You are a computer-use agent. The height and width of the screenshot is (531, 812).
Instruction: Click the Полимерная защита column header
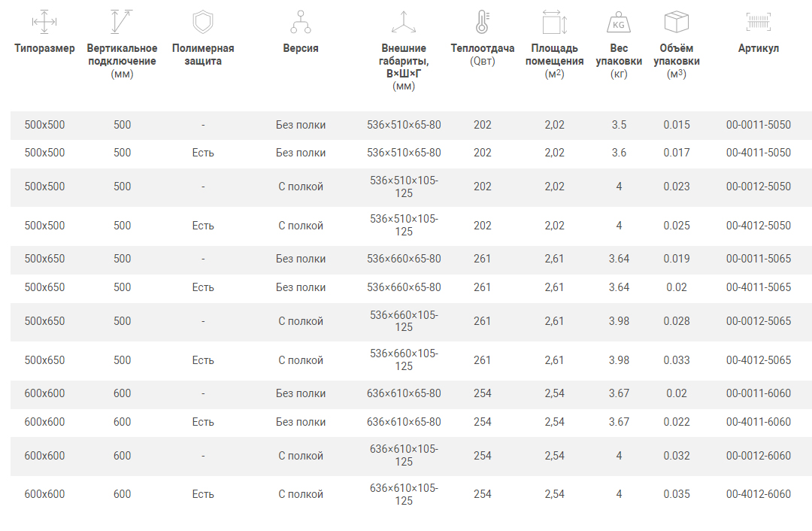coord(203,54)
